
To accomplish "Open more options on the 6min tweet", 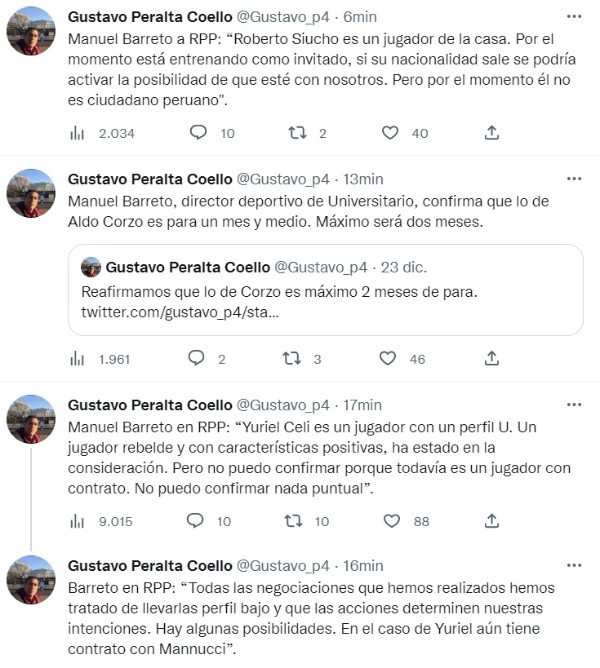I will coord(573,18).
